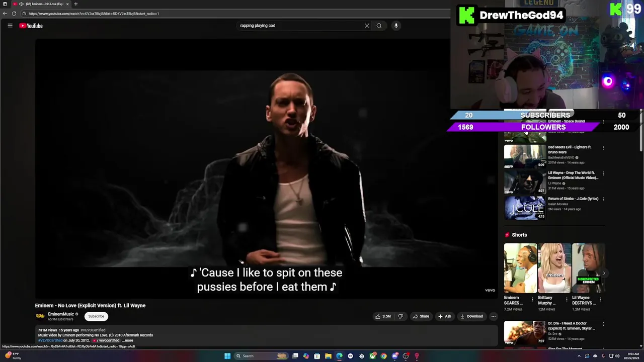
Task: Open the Lil Wayne - Drop The World title
Action: (x=573, y=175)
